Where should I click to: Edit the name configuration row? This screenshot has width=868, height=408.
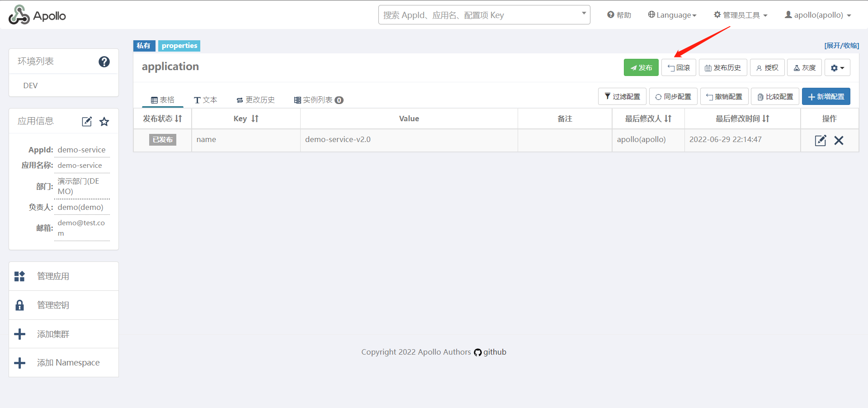pyautogui.click(x=820, y=141)
